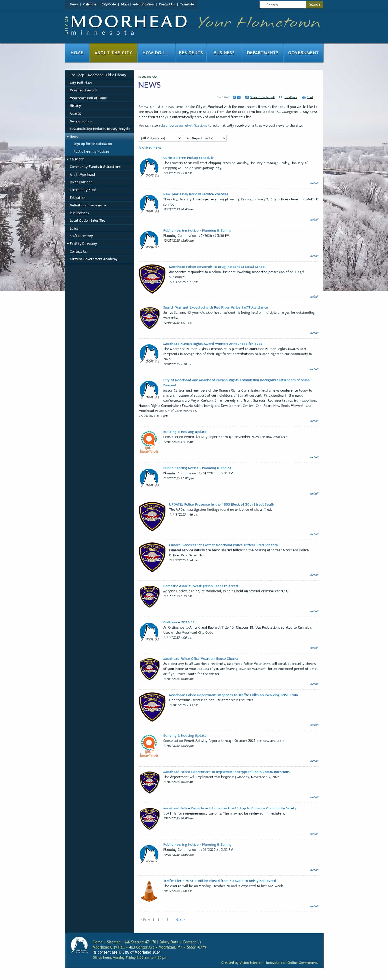Viewport: 388px width, 980px height.
Task: Click the Search button at top
Action: point(314,5)
